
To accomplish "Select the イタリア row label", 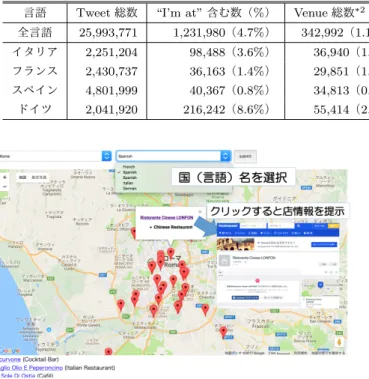I will (x=35, y=52).
